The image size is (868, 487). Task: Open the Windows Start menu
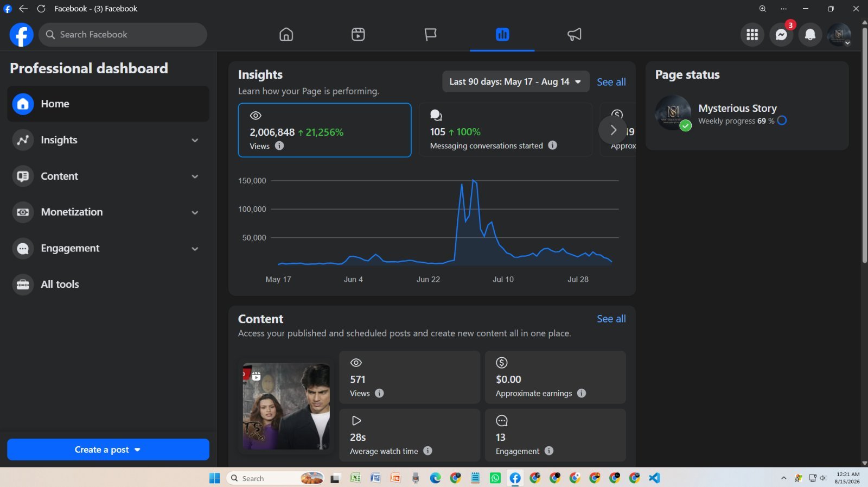pyautogui.click(x=215, y=478)
